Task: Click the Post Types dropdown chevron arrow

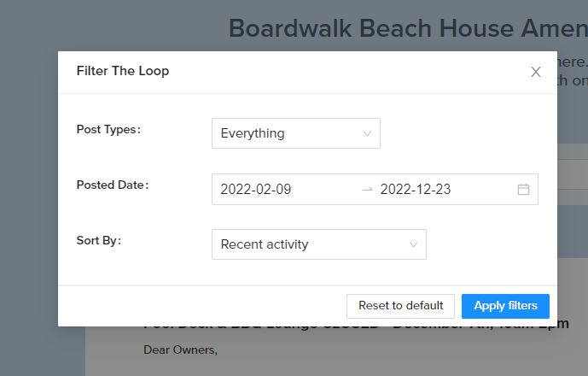Action: pyautogui.click(x=367, y=133)
